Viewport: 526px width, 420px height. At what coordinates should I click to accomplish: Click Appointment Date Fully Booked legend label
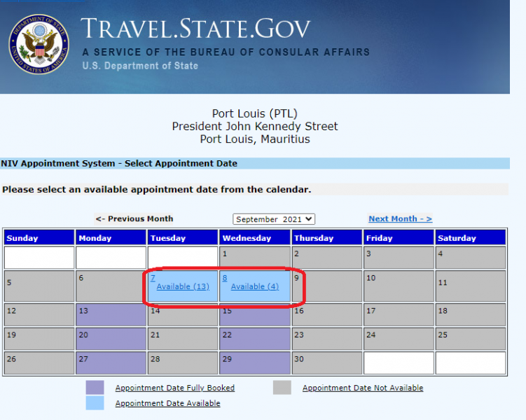pos(175,388)
